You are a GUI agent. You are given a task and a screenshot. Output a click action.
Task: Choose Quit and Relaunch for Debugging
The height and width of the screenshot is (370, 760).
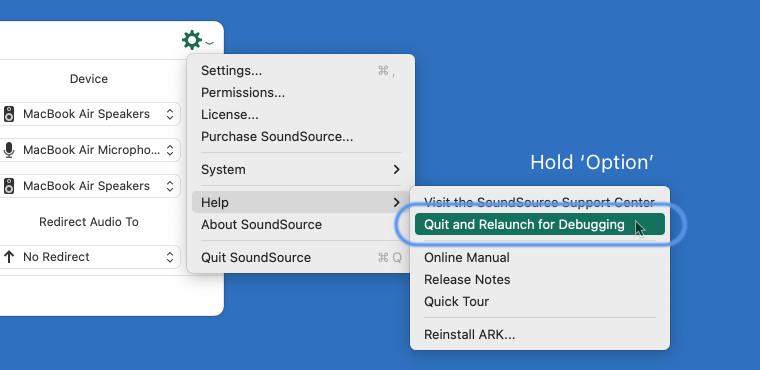(540, 225)
